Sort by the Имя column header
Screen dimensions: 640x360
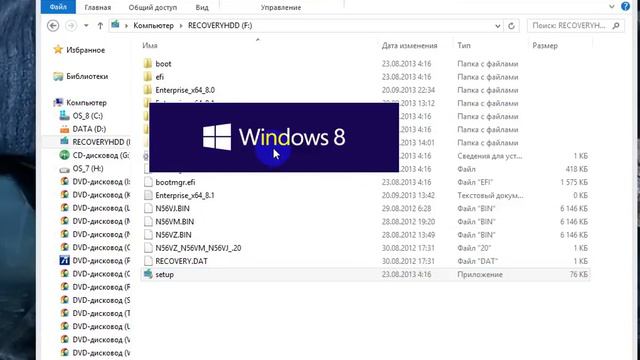coord(150,45)
